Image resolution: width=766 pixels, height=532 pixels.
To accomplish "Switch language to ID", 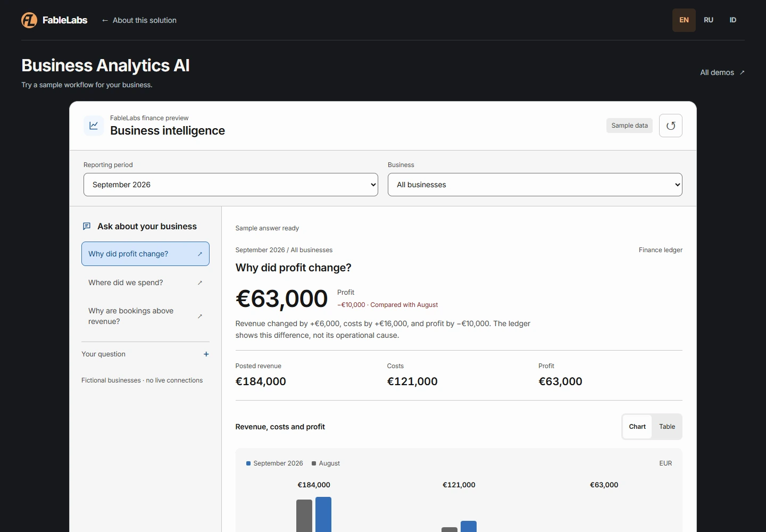I will coord(733,20).
